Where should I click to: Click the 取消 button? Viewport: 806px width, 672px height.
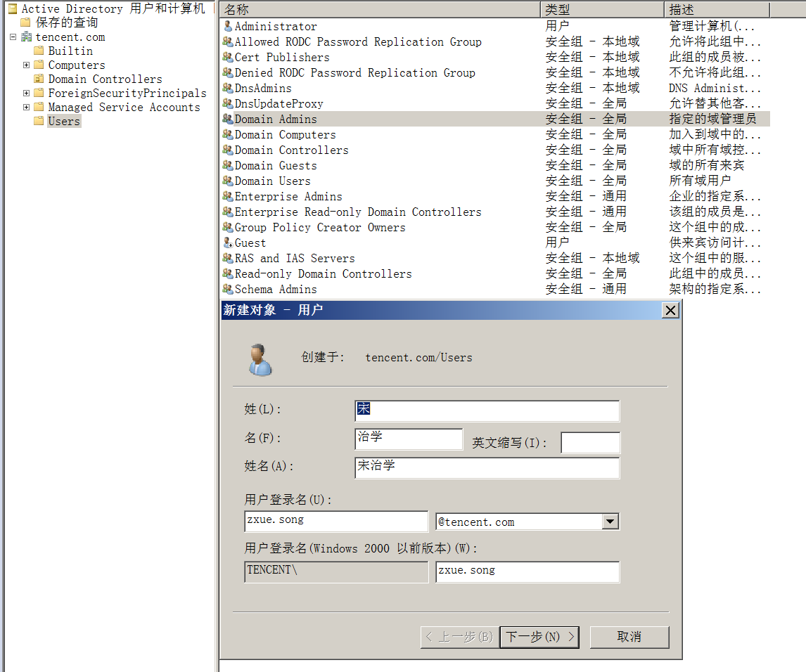tap(629, 637)
